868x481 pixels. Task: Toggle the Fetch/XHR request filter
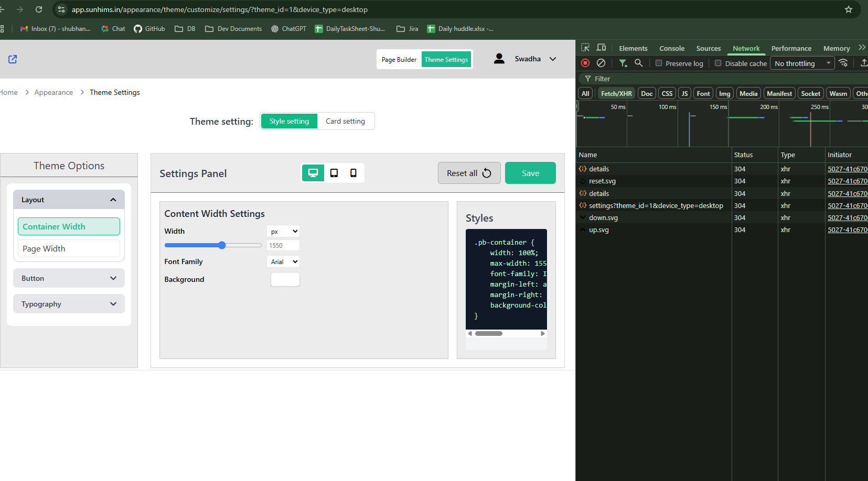[x=616, y=93]
